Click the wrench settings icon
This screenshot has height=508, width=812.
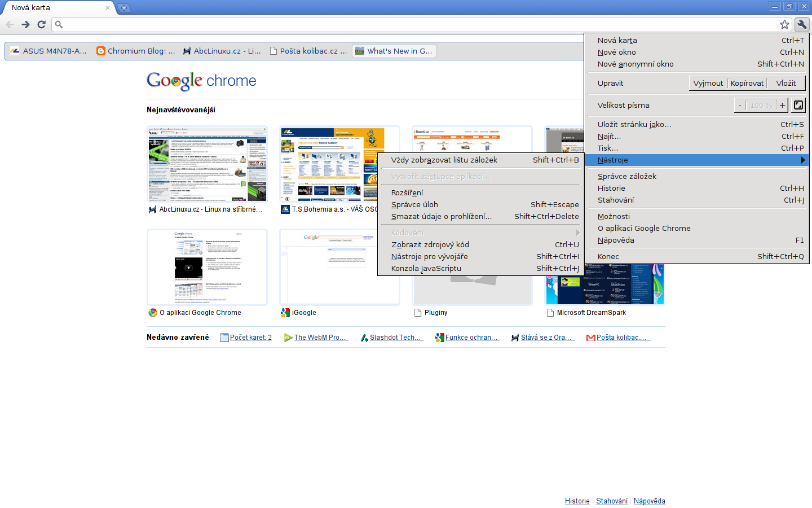point(802,24)
